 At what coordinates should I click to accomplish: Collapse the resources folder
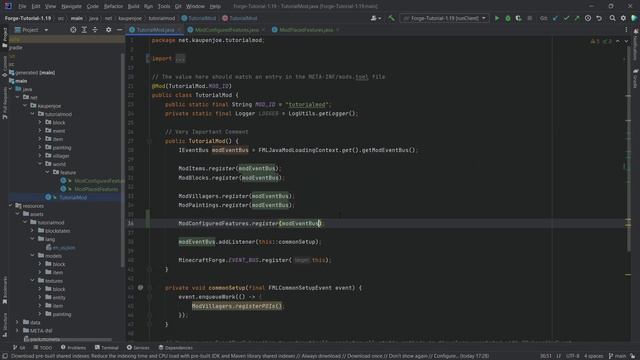11,206
